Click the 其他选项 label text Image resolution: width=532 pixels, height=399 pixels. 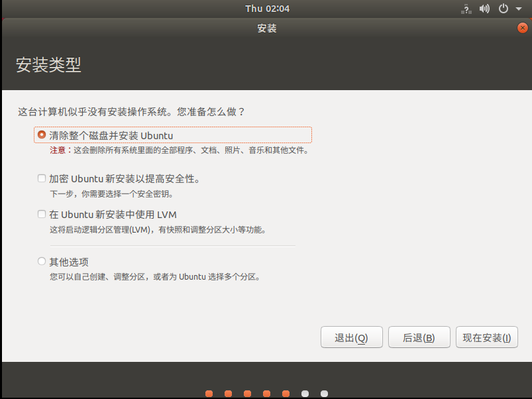pos(69,262)
